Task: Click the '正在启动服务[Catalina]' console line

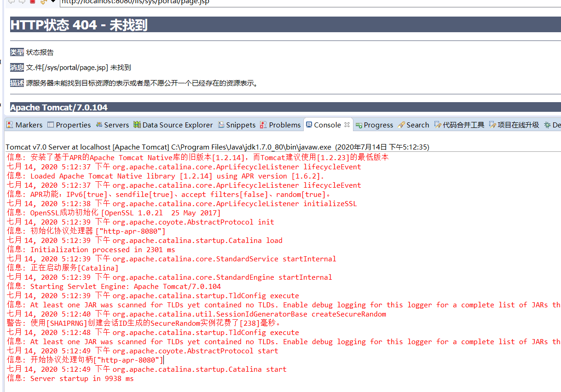Action: coord(63,268)
